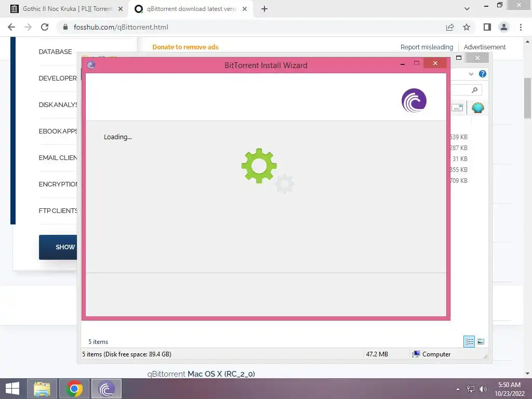
Task: Open the Chrome three-dot menu
Action: (521, 27)
